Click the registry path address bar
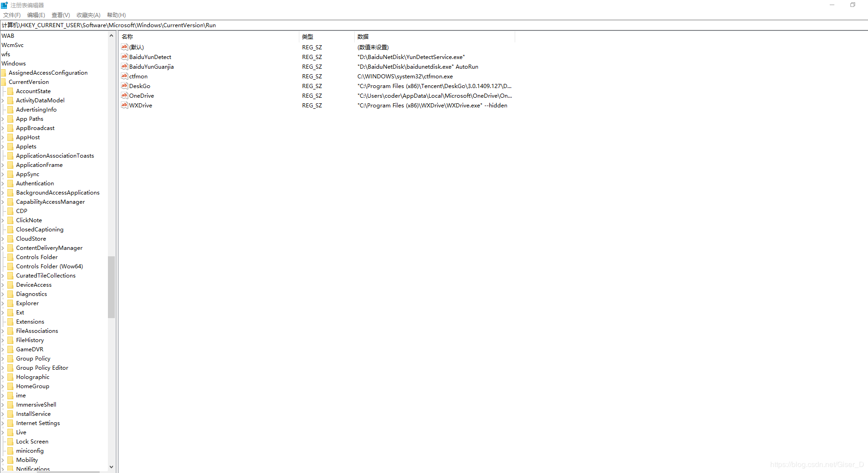The height and width of the screenshot is (473, 868). pos(434,25)
